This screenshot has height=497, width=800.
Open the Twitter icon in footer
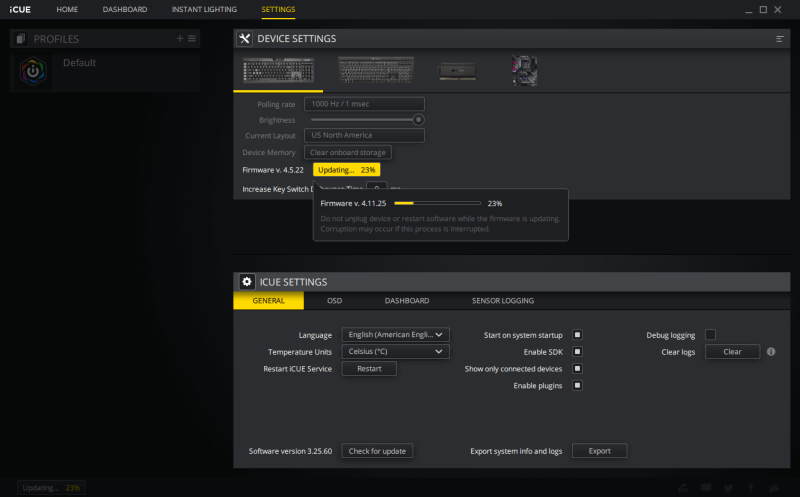coord(728,488)
